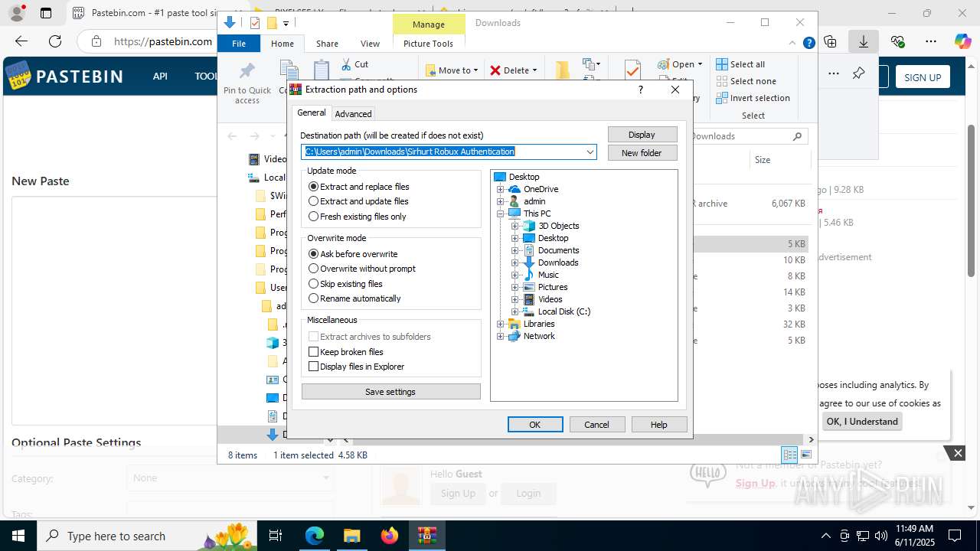Click the Local Disk (C:) drive icon
The width and height of the screenshot is (980, 551).
point(529,311)
